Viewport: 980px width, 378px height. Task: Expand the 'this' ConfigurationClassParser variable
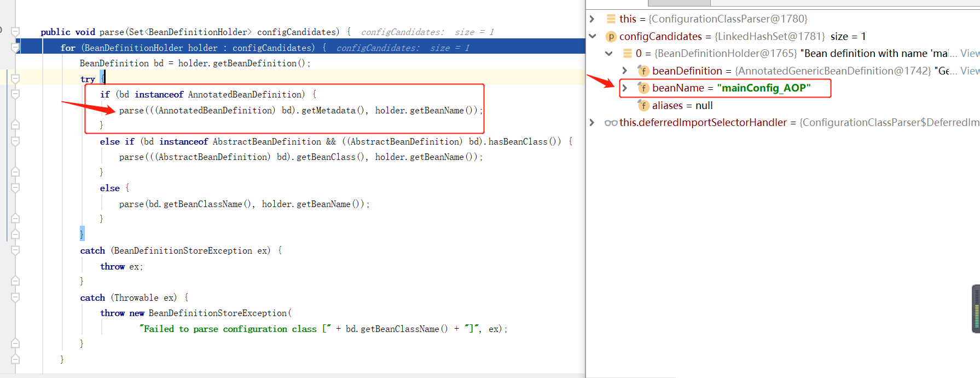592,19
